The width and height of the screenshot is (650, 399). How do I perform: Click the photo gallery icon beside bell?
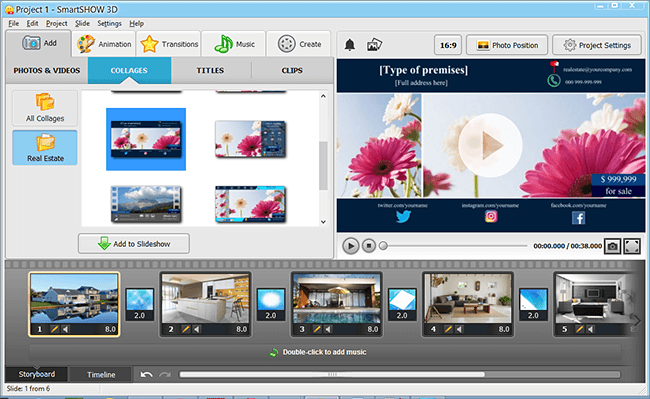click(374, 44)
